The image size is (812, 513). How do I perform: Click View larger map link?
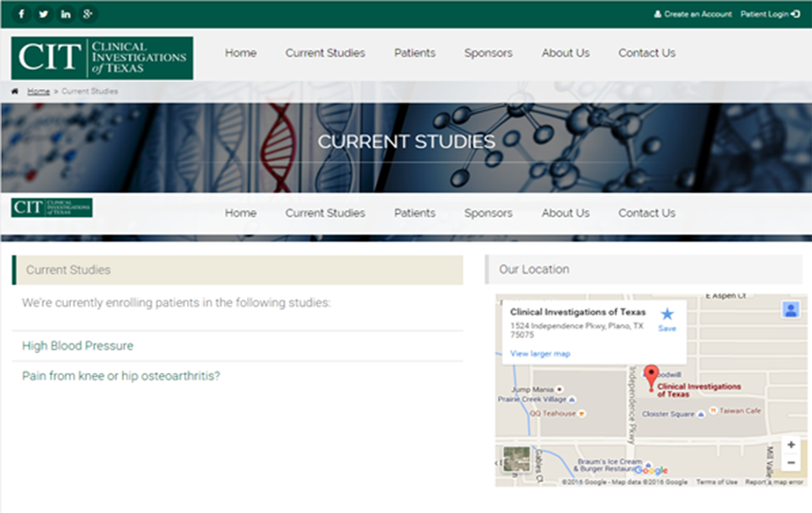pyautogui.click(x=540, y=354)
